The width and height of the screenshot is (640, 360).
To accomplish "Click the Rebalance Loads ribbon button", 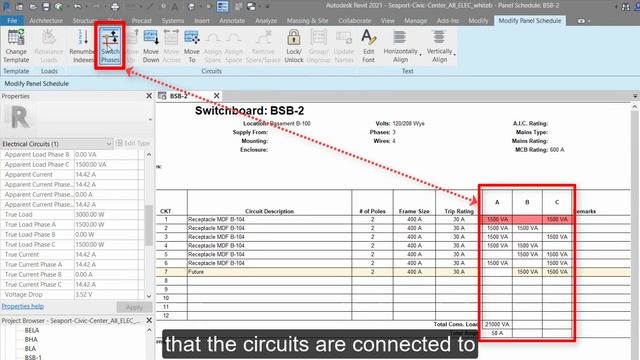I will point(49,46).
